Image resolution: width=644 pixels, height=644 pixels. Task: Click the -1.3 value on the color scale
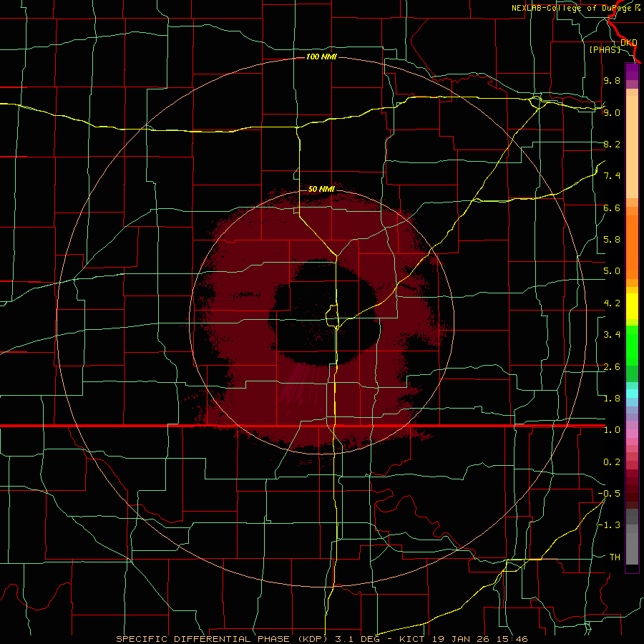click(609, 525)
